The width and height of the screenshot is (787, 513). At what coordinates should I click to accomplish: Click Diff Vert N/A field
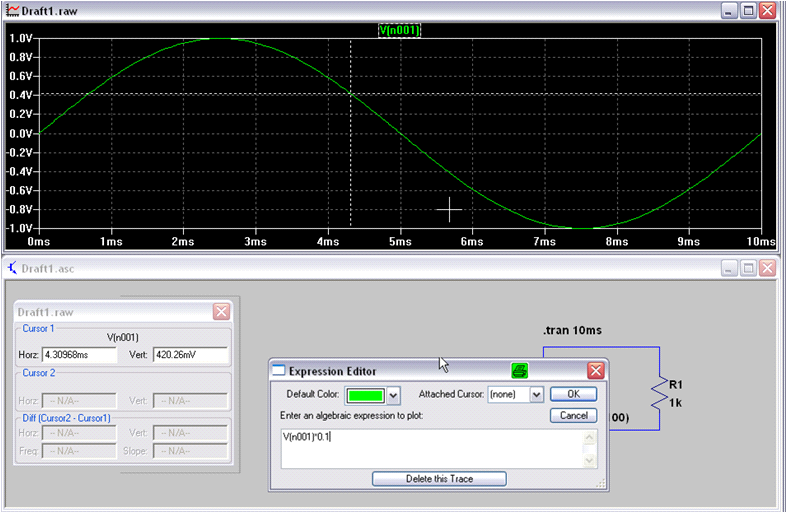coord(190,433)
